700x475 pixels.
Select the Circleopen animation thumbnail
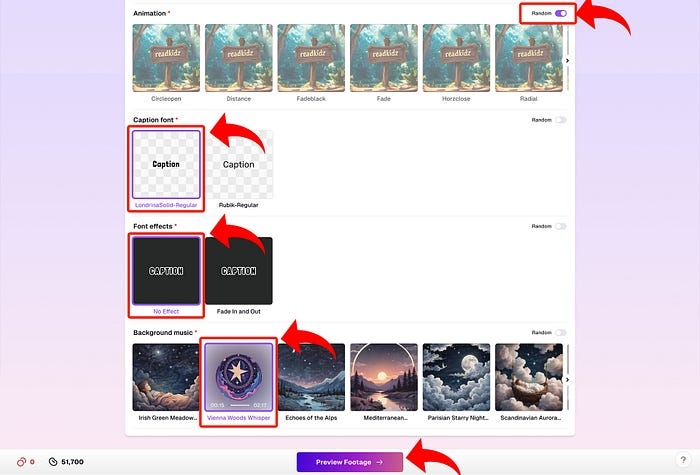(166, 58)
